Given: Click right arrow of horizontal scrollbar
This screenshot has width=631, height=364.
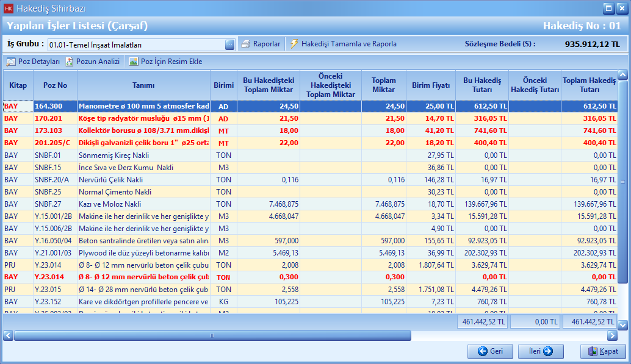Looking at the screenshot, I should pyautogui.click(x=612, y=336).
